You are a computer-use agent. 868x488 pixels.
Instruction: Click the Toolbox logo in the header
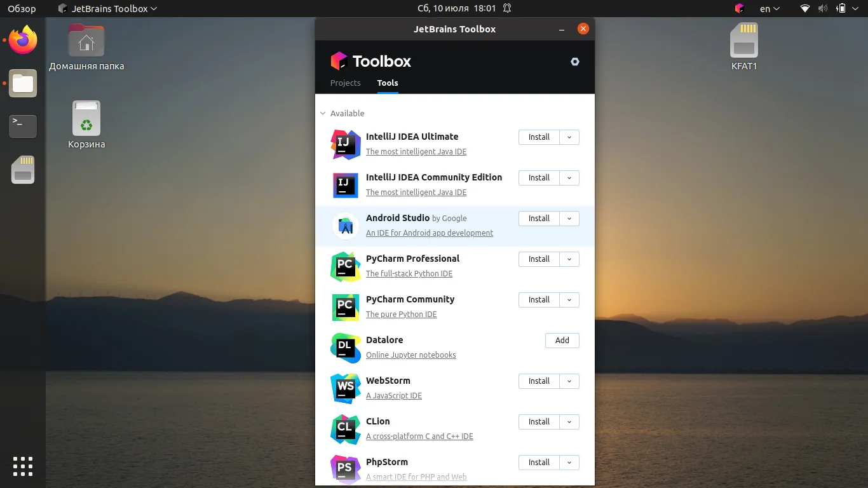click(371, 61)
